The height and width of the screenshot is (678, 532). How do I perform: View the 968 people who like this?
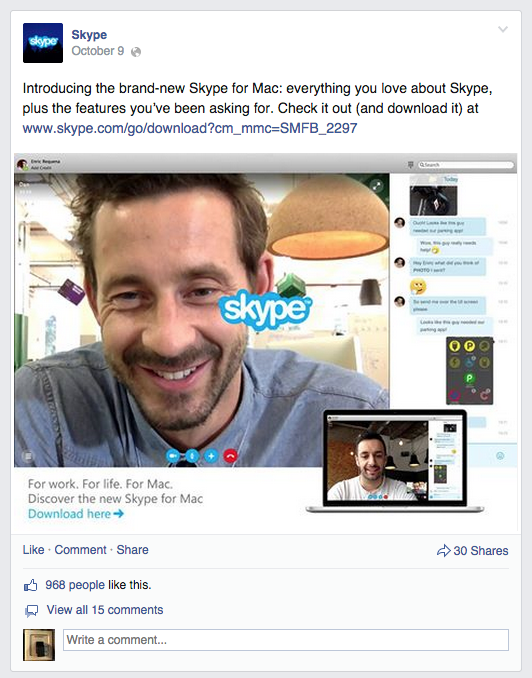point(75,585)
